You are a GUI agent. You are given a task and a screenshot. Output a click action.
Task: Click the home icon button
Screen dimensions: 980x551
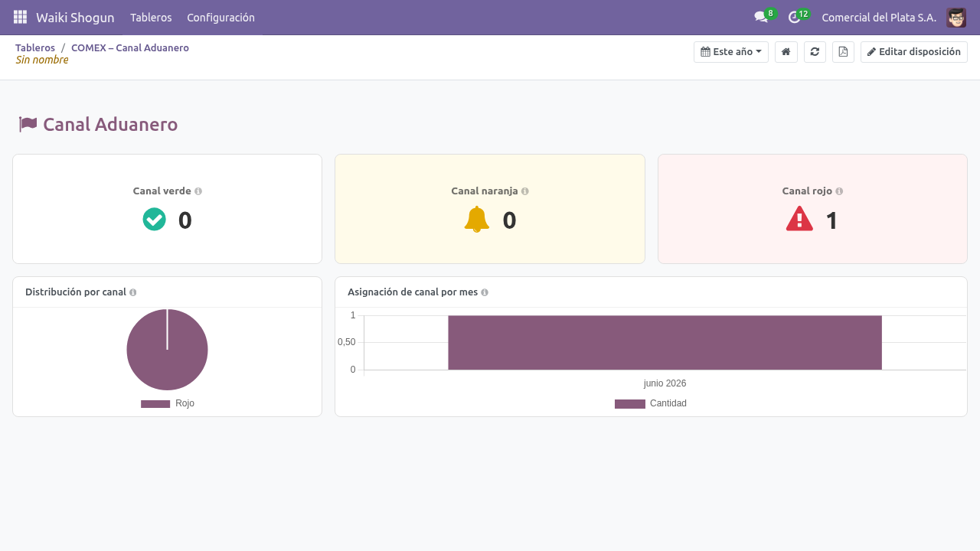786,52
